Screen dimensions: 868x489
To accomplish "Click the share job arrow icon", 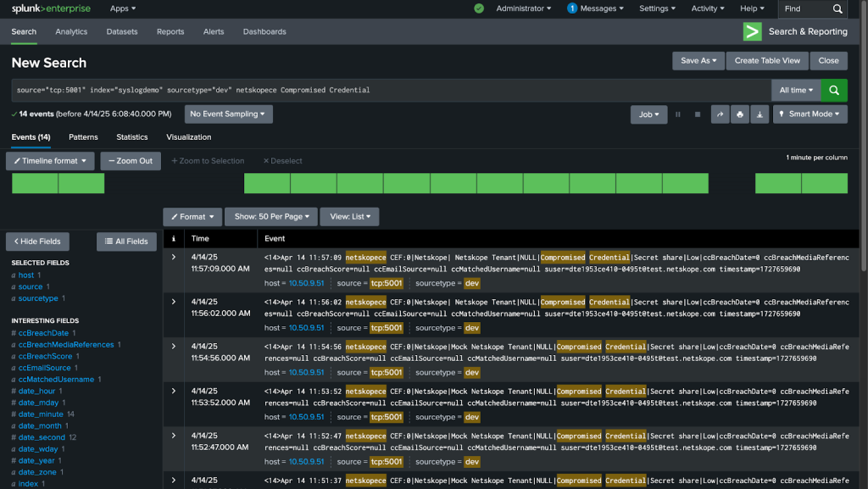I will 720,114.
